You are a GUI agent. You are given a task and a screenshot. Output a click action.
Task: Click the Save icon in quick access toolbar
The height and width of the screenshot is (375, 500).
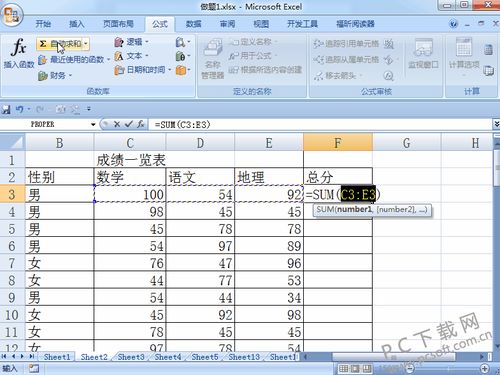[x=6, y=109]
